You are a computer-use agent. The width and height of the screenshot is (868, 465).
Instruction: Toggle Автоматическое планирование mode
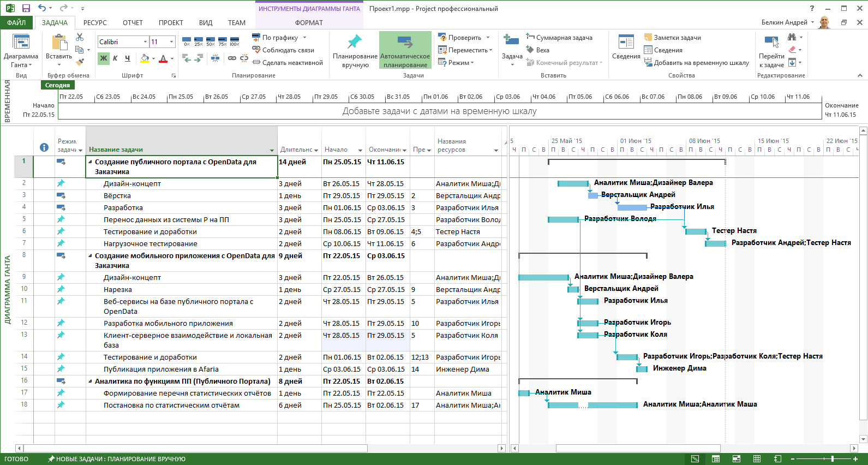[405, 51]
